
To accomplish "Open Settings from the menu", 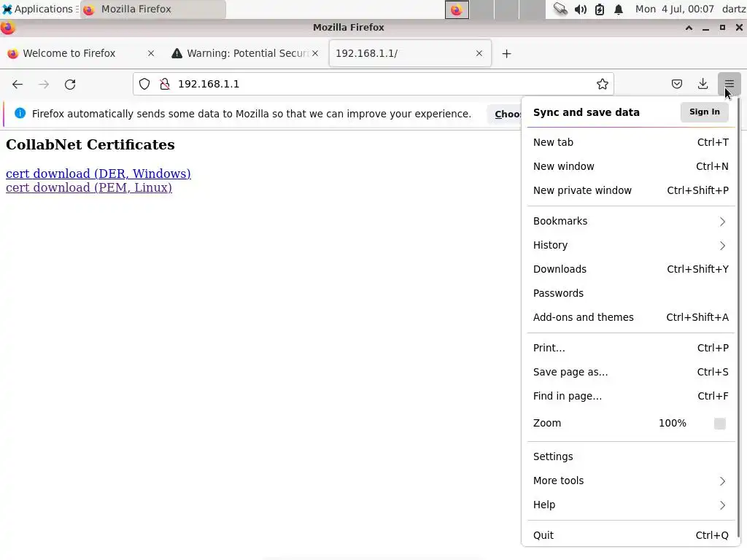I will pos(631,456).
